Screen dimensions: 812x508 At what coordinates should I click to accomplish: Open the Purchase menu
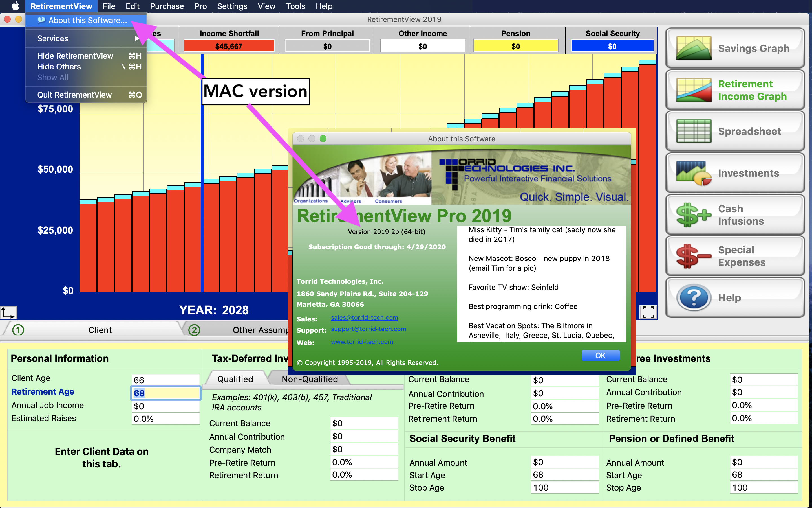(167, 6)
